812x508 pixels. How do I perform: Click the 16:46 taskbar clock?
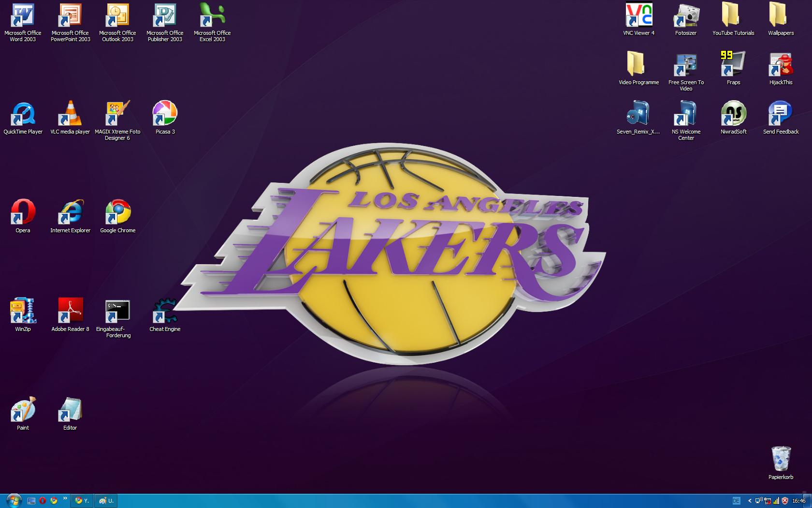point(798,501)
